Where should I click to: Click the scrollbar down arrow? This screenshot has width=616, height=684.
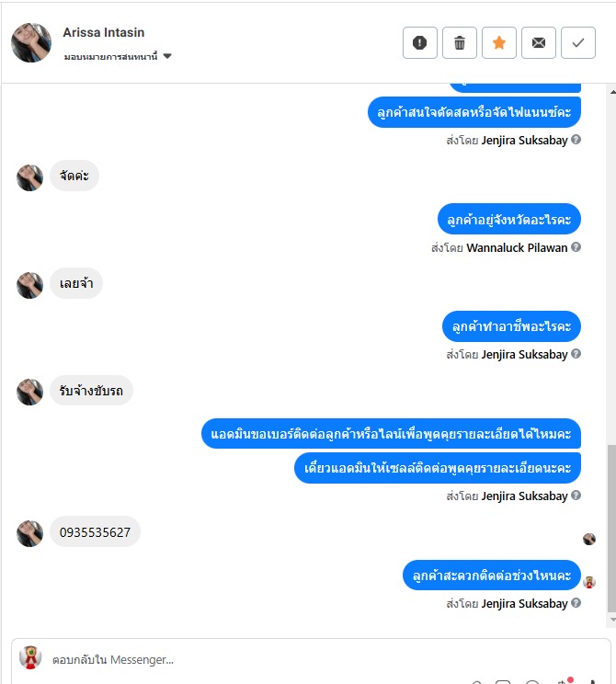tap(612, 620)
